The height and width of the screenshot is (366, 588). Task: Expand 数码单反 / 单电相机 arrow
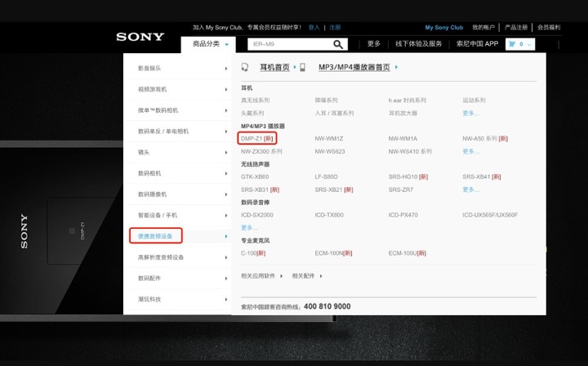226,132
